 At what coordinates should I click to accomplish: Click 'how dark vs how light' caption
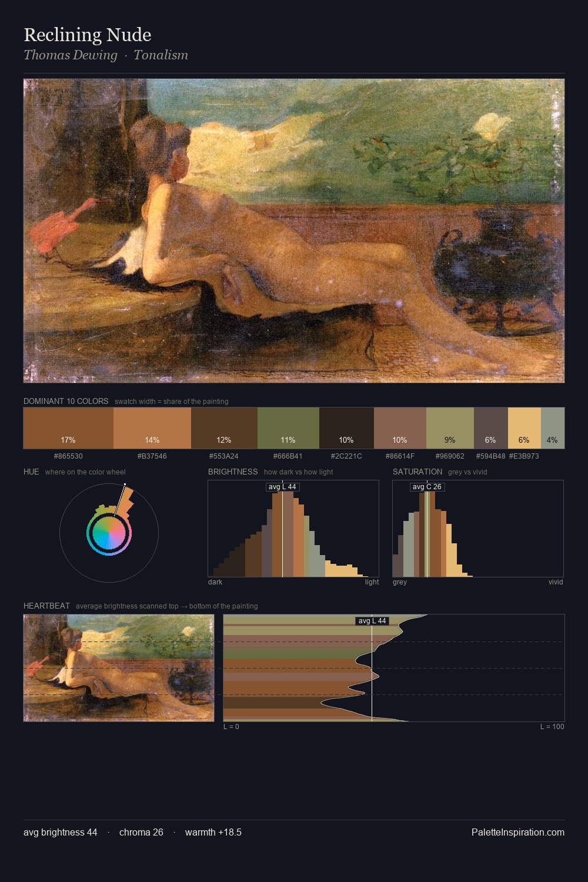(x=299, y=472)
